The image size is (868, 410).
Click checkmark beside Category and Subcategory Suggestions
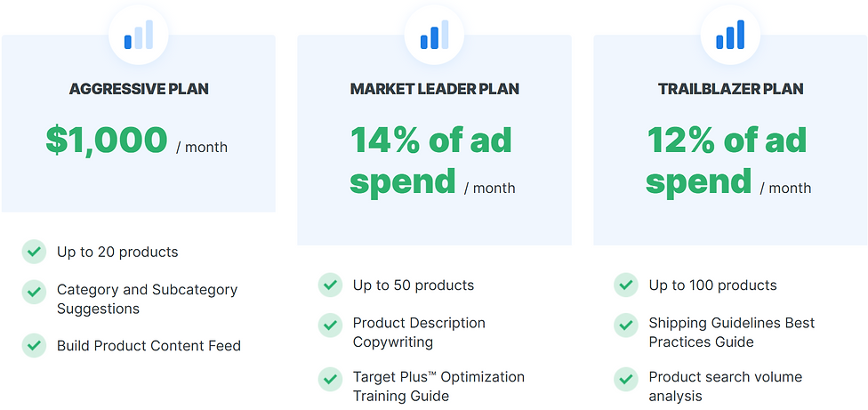(x=34, y=291)
